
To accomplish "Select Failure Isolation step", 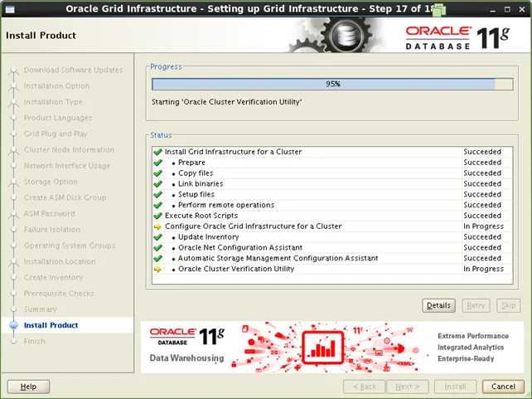I will [52, 230].
